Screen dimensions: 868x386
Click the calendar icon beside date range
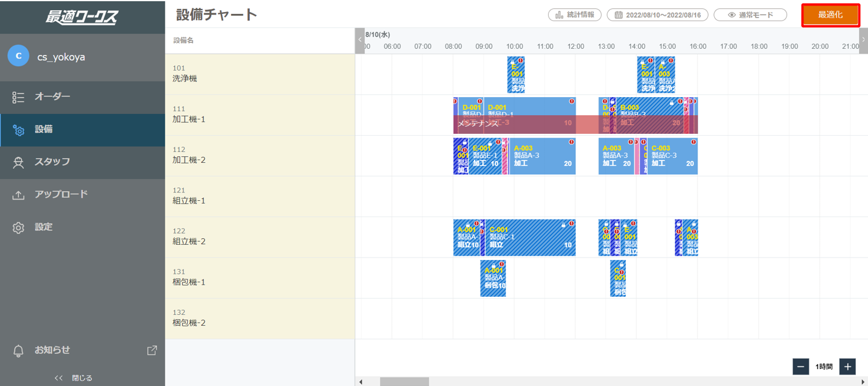click(x=618, y=15)
